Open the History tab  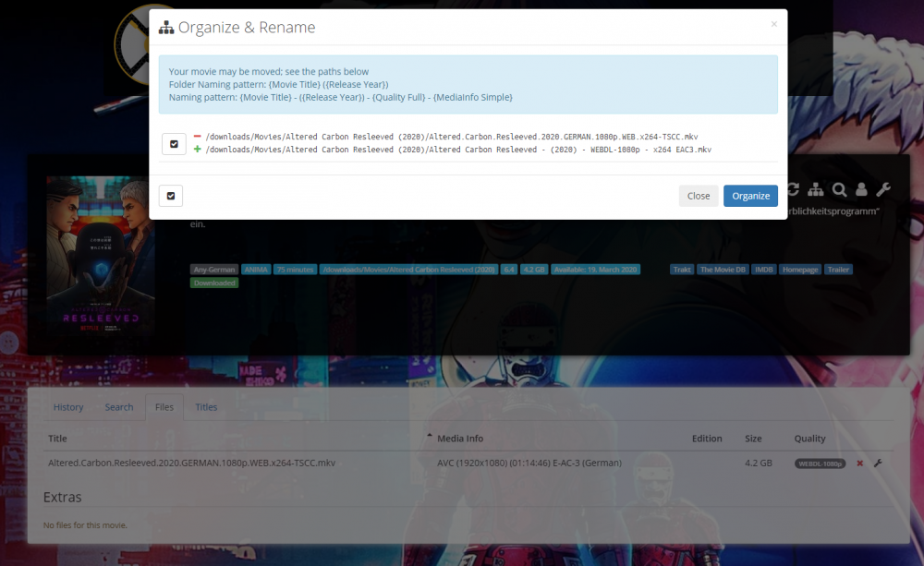coord(68,407)
